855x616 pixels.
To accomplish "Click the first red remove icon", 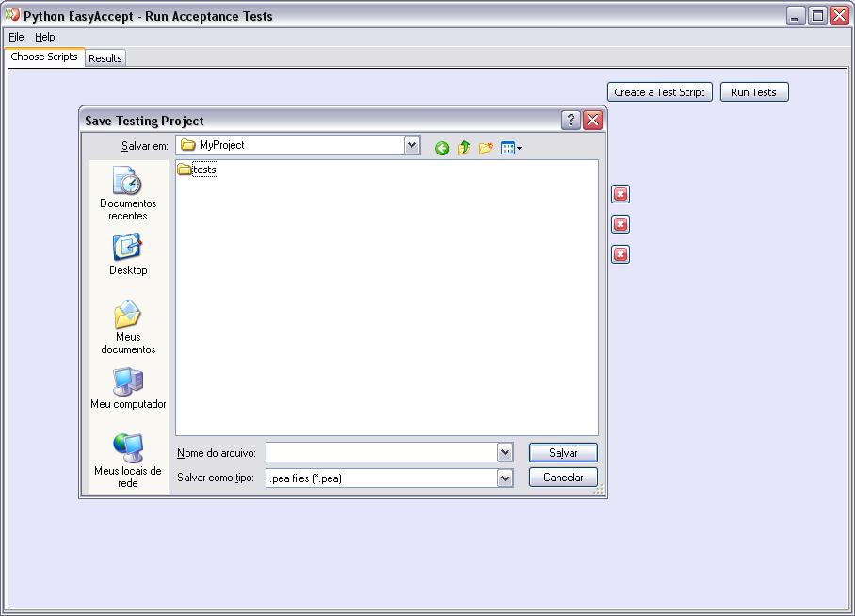I will [621, 194].
